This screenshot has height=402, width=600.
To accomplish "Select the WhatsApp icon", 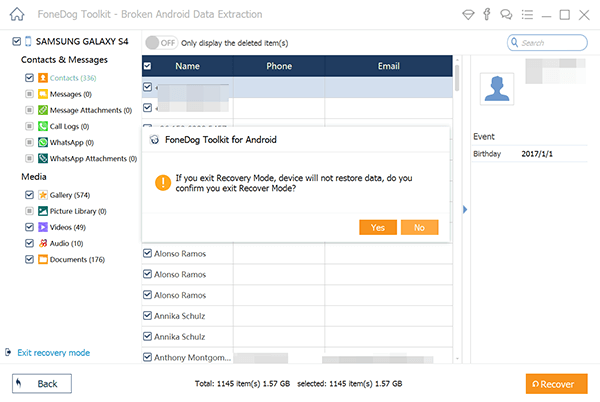I will (x=43, y=142).
